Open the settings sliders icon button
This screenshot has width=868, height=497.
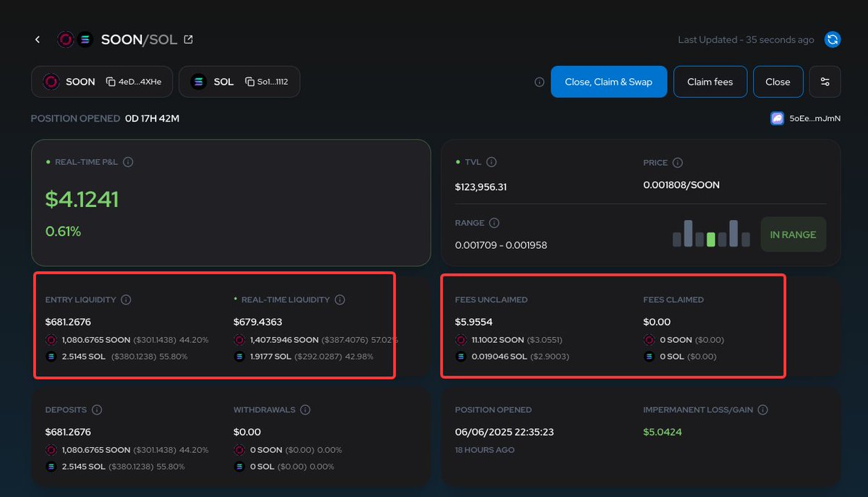pyautogui.click(x=825, y=82)
